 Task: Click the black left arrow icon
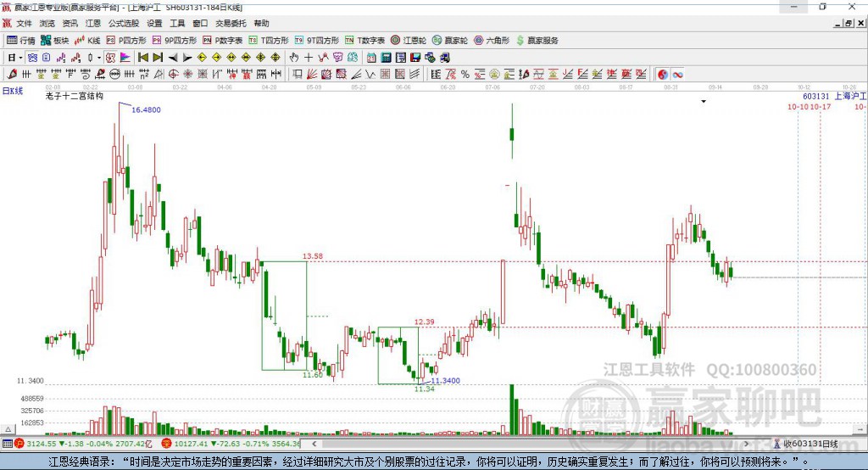173,58
